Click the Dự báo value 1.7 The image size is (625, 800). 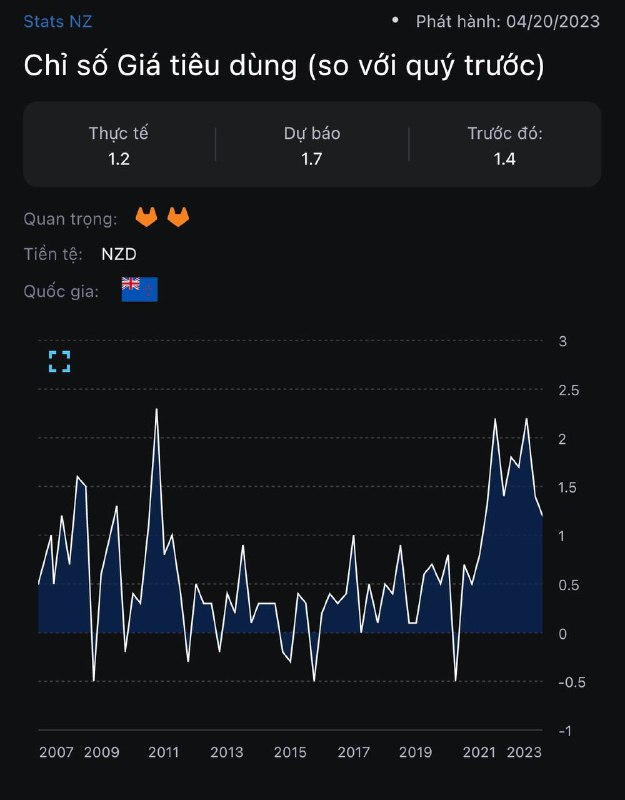point(312,159)
